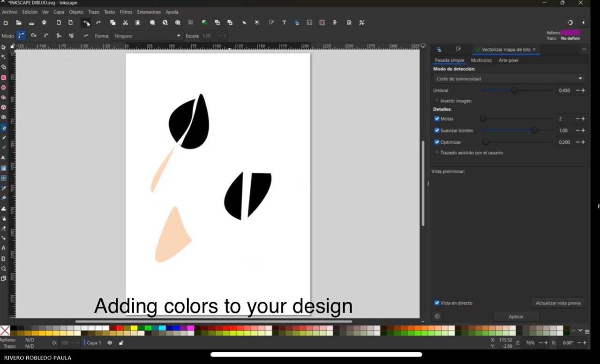Viewport: 600px width, 364px height.
Task: Adjust the Suavizar bordes slider
Action: point(517,130)
